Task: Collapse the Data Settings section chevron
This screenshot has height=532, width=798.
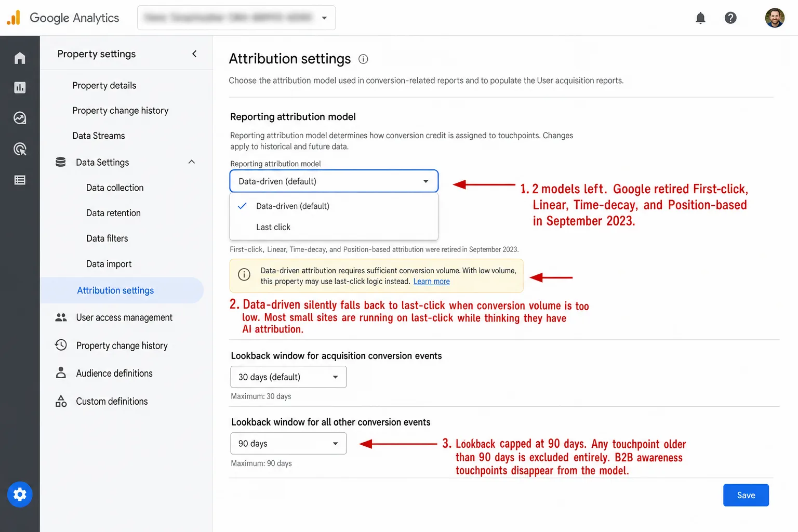Action: click(x=192, y=162)
